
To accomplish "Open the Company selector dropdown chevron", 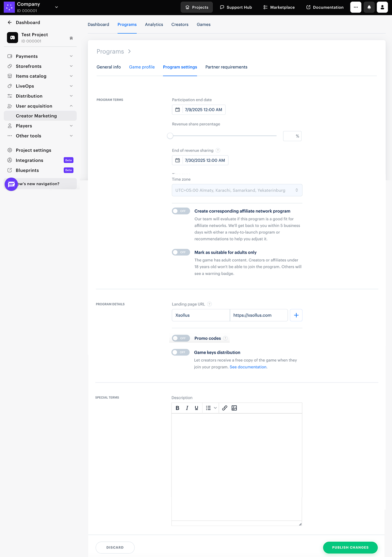I will pos(57,7).
